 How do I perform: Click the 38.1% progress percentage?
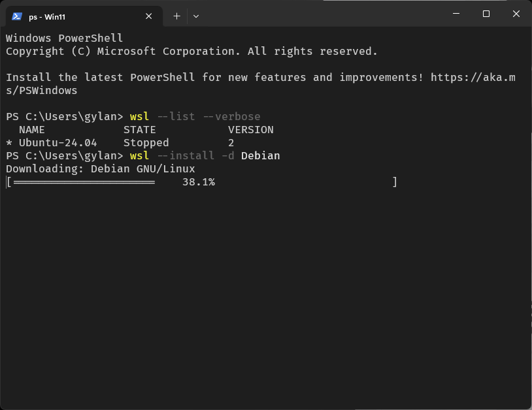click(x=198, y=182)
